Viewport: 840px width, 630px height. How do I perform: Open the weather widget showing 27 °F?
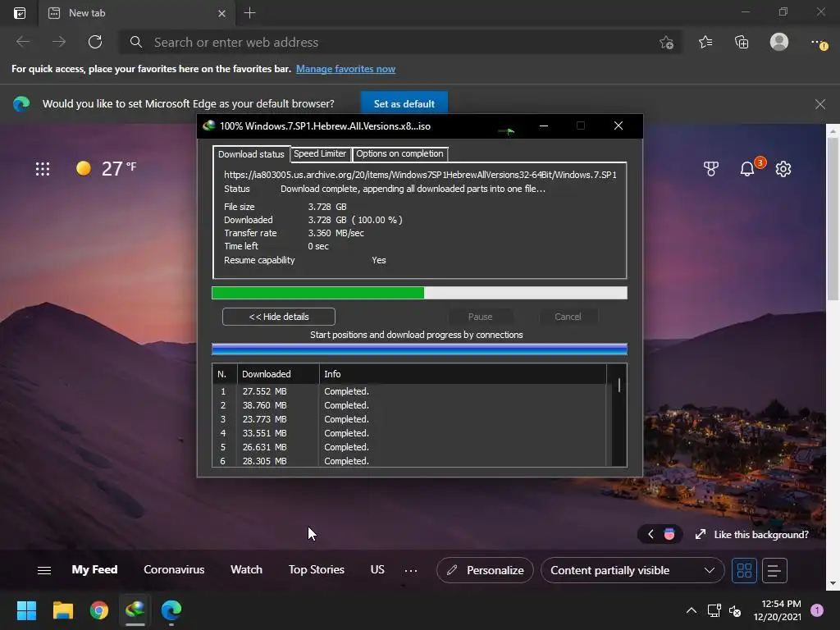click(106, 169)
